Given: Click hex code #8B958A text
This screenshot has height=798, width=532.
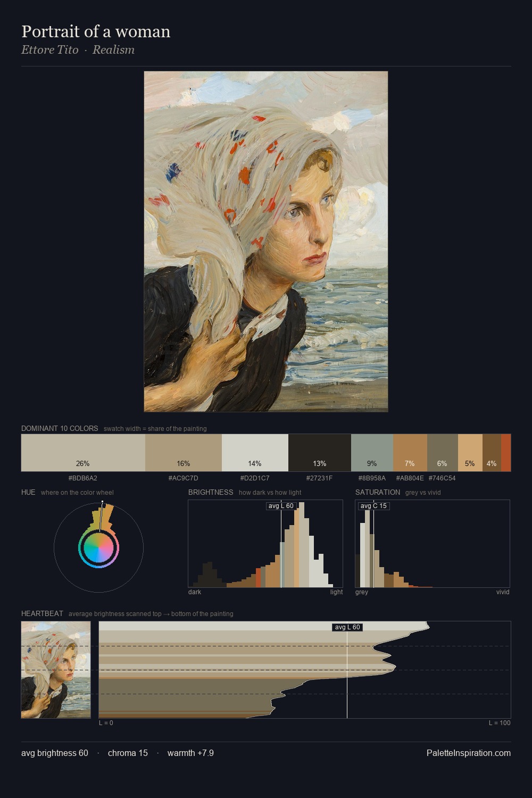Looking at the screenshot, I should coord(372,478).
